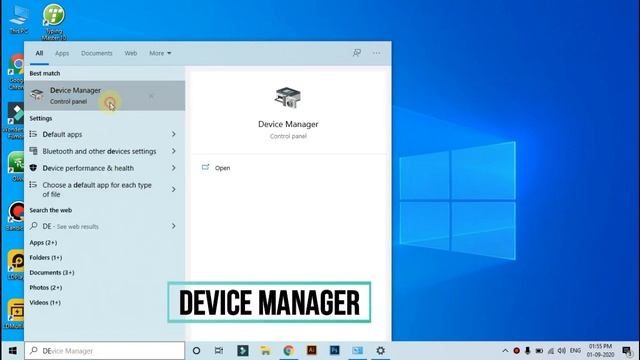This screenshot has width=640, height=360.
Task: Switch to the Web search tab
Action: tap(131, 53)
